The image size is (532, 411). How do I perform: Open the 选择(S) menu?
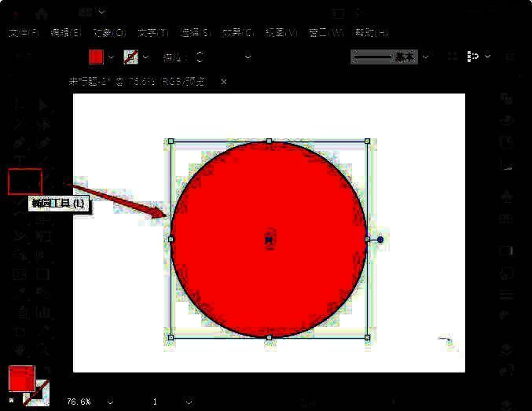(x=196, y=33)
